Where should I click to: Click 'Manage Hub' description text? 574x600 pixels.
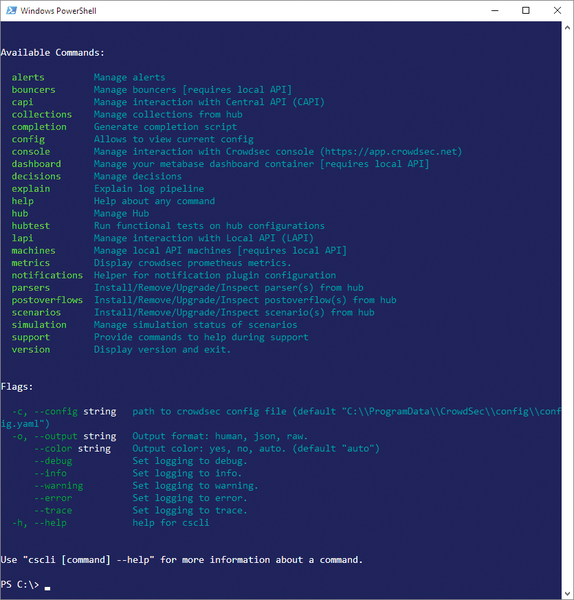pos(121,214)
